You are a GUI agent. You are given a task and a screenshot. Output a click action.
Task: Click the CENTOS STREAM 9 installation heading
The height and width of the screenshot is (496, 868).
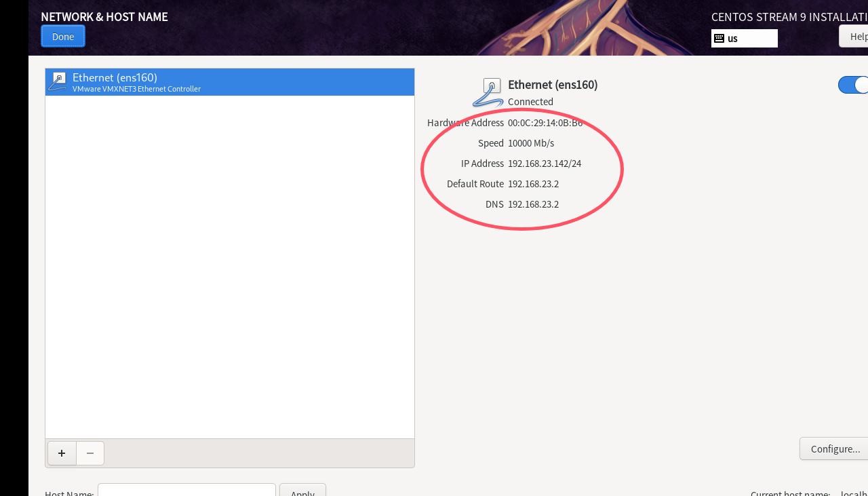tap(789, 17)
